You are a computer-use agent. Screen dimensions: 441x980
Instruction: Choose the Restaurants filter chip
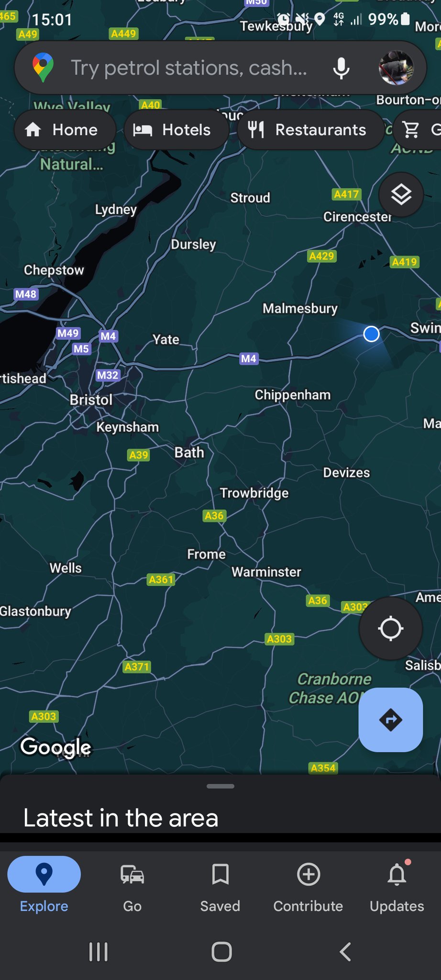311,130
